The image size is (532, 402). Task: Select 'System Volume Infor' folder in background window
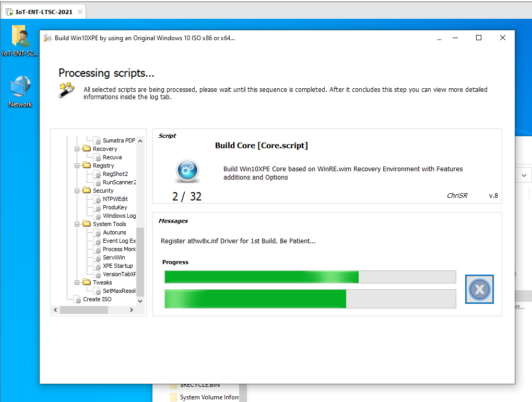point(209,397)
